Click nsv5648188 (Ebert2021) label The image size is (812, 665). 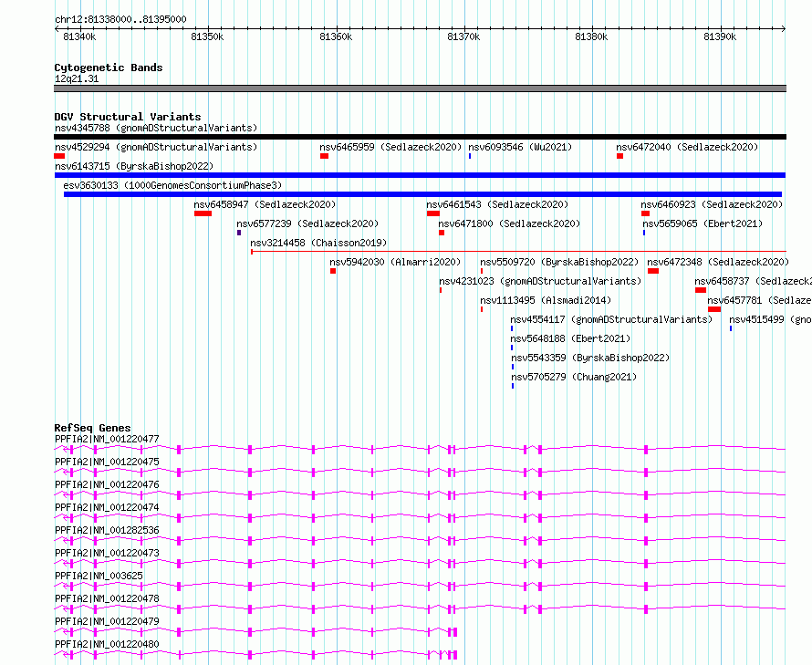(x=570, y=338)
